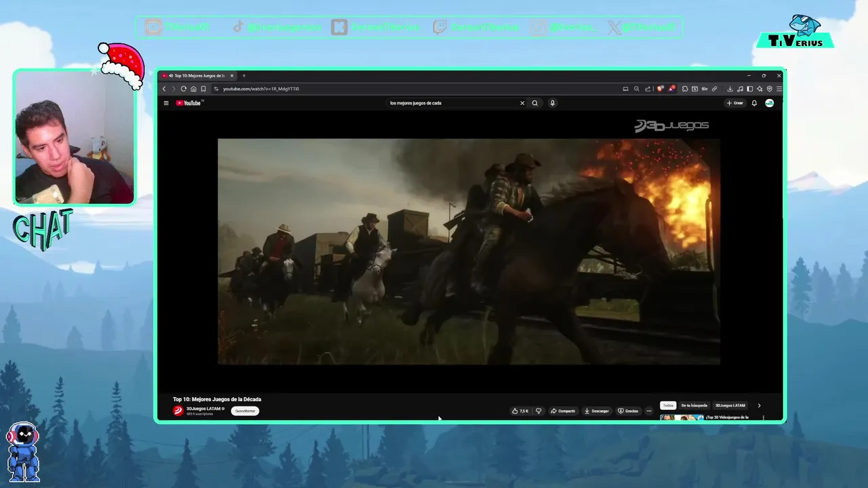Clear the YouTube search text
The height and width of the screenshot is (488, 868).
[x=522, y=103]
